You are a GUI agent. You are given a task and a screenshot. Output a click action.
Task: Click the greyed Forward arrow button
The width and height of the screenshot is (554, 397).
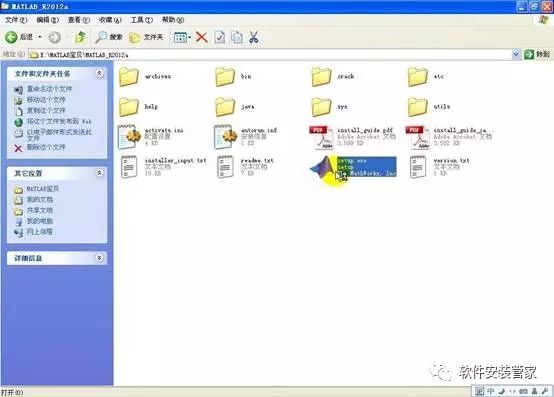pos(54,37)
